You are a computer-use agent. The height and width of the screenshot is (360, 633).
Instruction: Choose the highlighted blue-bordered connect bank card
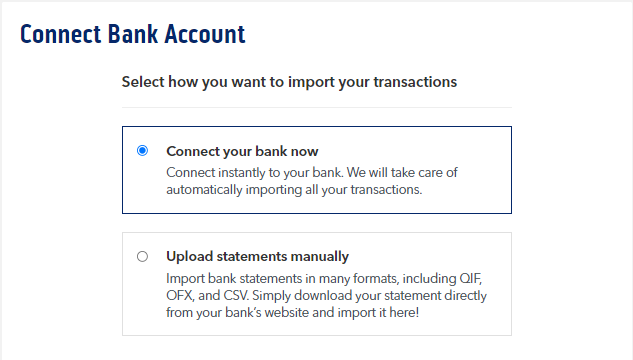pos(317,170)
